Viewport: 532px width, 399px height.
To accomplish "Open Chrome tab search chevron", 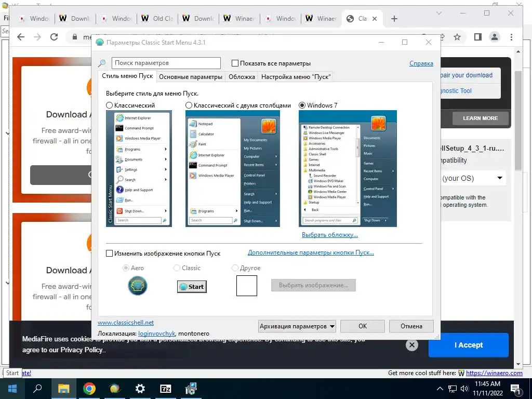I will click(438, 13).
